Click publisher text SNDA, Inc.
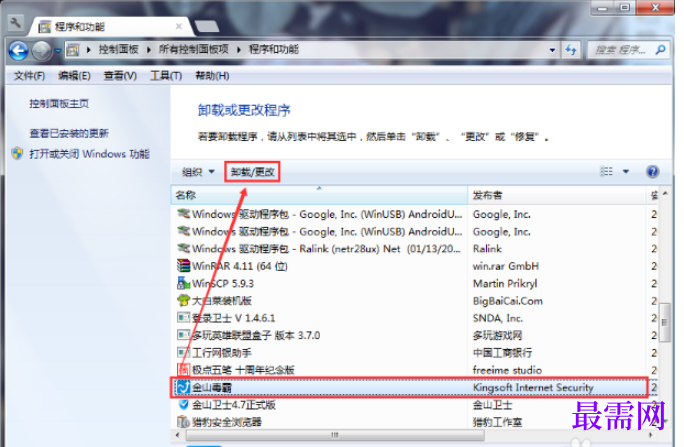Image resolution: width=684 pixels, height=447 pixels. [498, 318]
